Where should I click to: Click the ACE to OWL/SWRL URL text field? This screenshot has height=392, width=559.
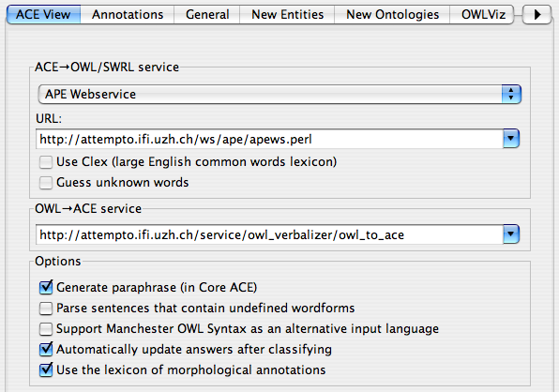coord(269,139)
